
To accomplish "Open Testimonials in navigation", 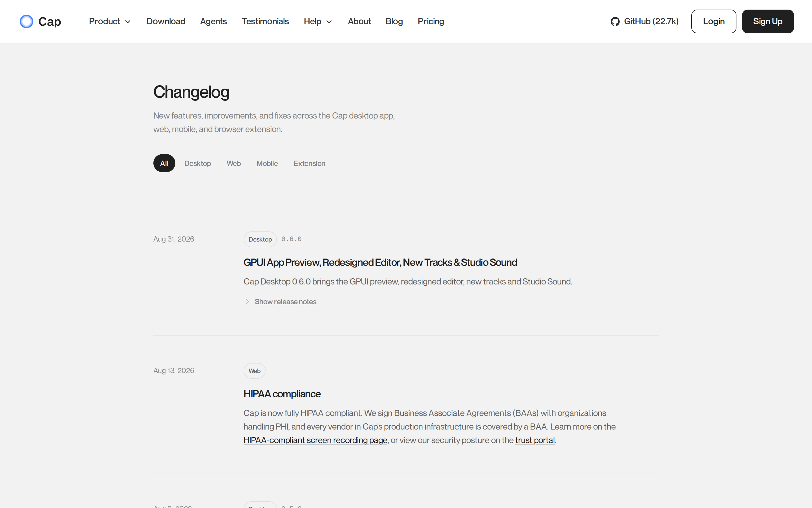I will pyautogui.click(x=265, y=21).
